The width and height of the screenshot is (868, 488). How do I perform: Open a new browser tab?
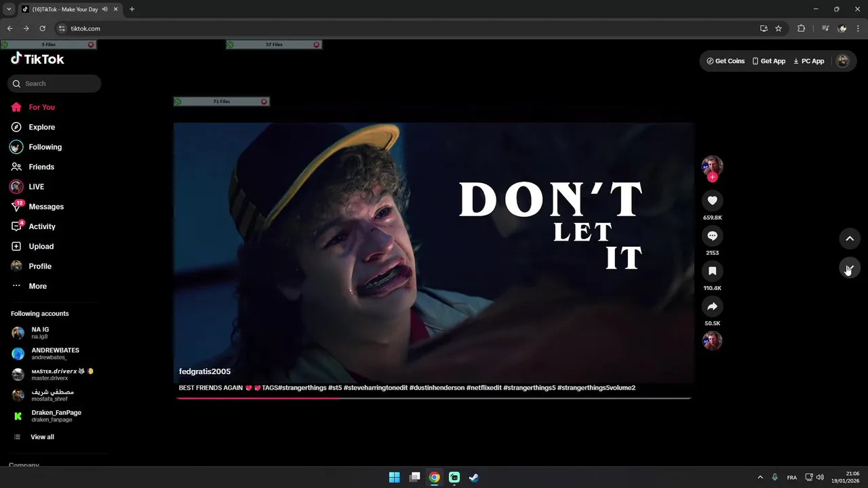pyautogui.click(x=132, y=9)
